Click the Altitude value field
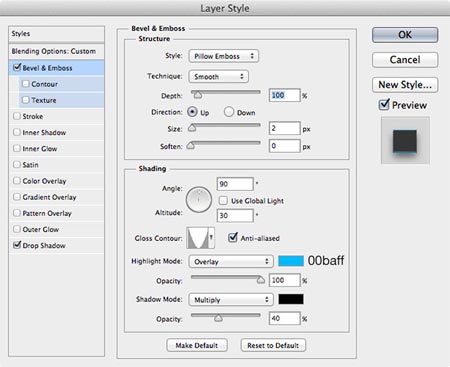This screenshot has height=367, width=450. [235, 216]
